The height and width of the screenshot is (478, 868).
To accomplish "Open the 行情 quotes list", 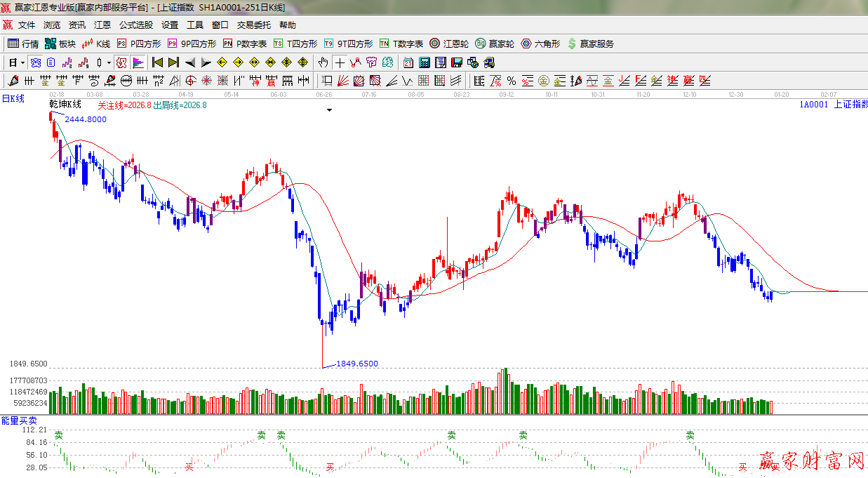I will coord(23,44).
